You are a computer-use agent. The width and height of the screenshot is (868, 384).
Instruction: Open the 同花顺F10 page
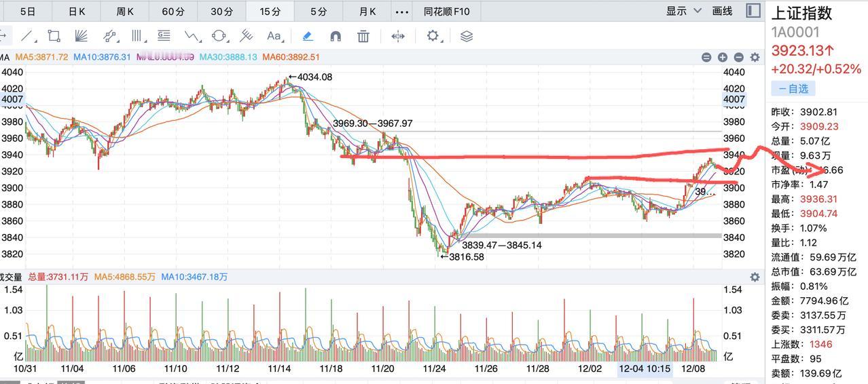tap(446, 11)
